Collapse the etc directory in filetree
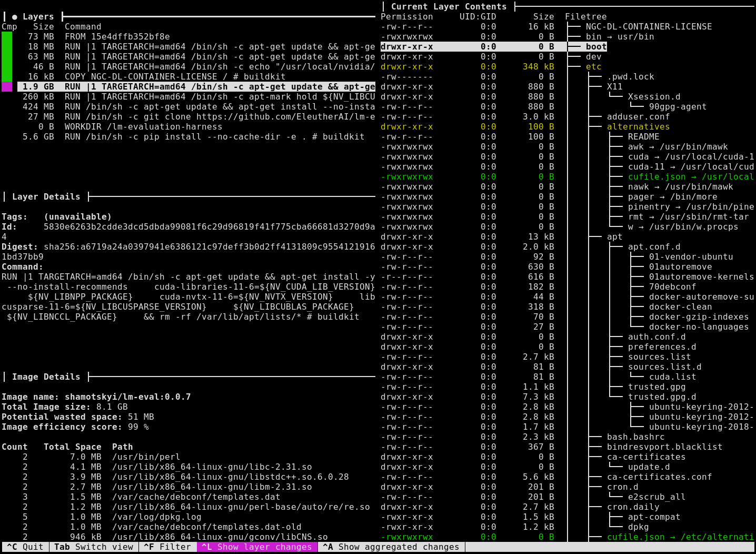 593,67
